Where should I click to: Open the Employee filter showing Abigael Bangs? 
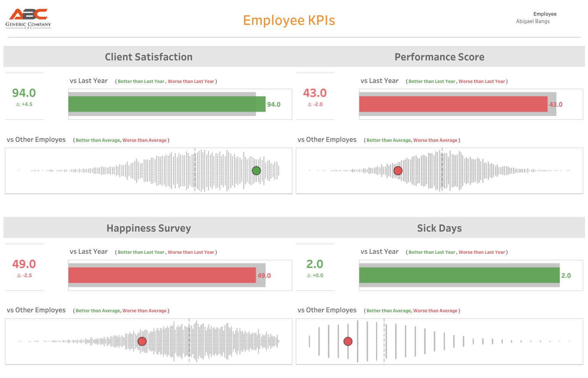533,21
